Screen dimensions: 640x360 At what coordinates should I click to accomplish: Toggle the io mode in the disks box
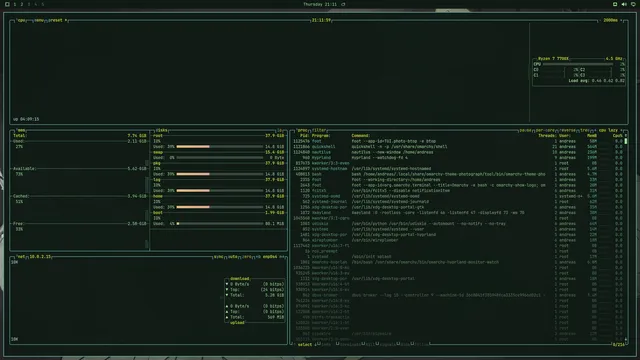point(280,130)
